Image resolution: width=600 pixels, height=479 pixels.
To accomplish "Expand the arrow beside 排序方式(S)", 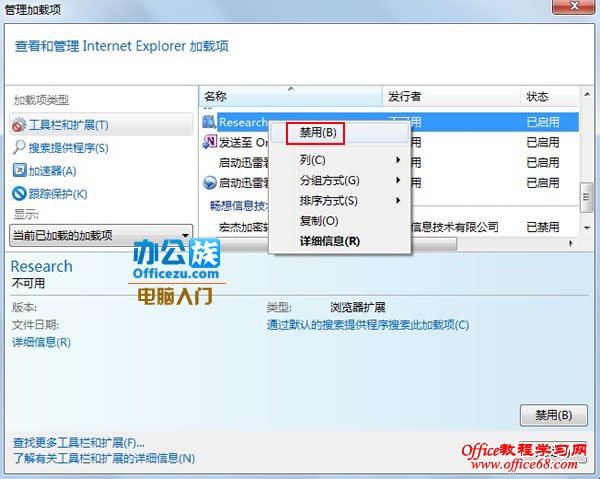I will (x=398, y=200).
